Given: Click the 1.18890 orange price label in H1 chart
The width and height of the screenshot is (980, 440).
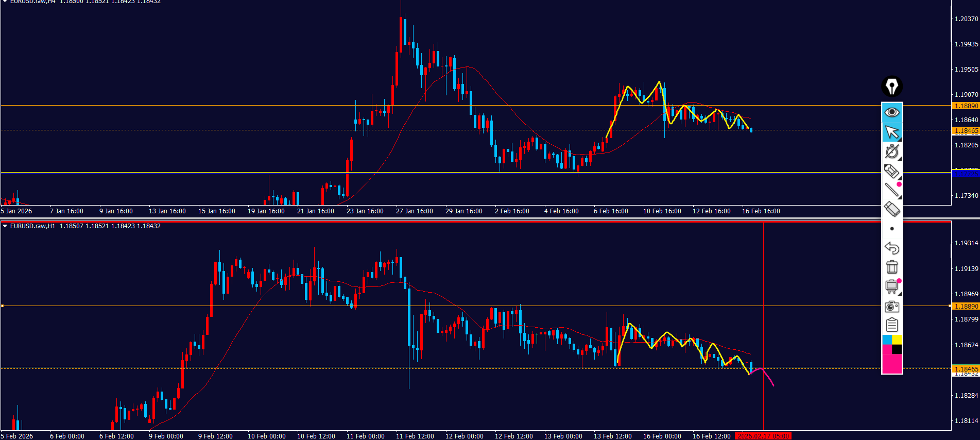Looking at the screenshot, I should (x=966, y=306).
